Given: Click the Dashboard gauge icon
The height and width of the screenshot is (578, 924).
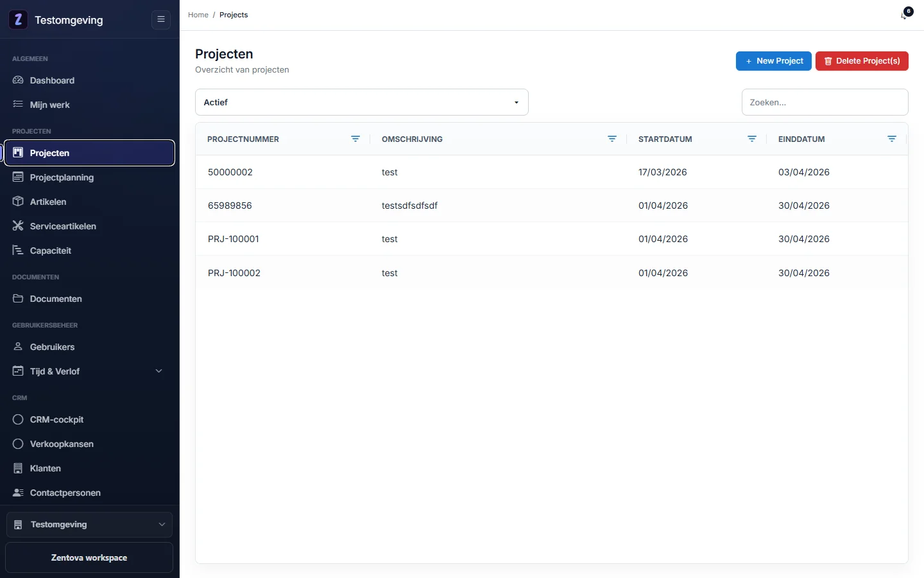Looking at the screenshot, I should (18, 80).
